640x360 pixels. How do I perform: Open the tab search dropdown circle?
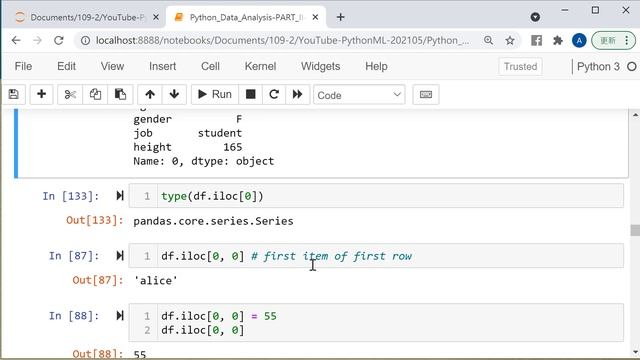(535, 17)
